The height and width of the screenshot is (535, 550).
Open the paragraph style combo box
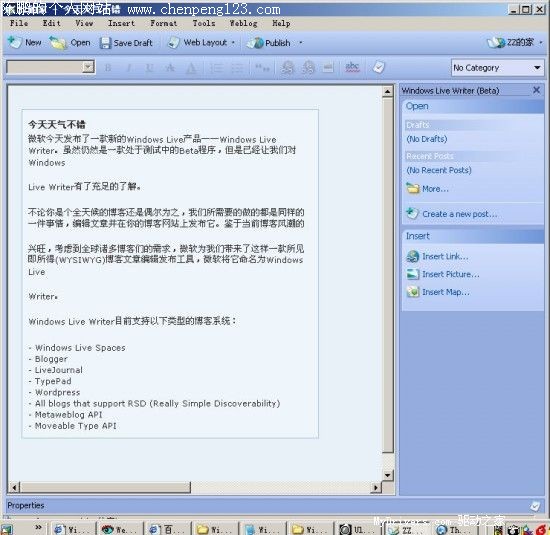click(x=51, y=67)
